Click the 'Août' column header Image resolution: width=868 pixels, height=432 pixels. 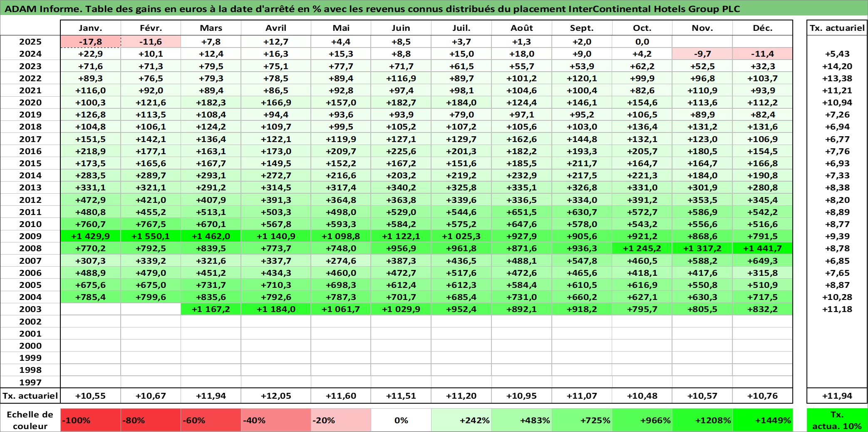(522, 28)
